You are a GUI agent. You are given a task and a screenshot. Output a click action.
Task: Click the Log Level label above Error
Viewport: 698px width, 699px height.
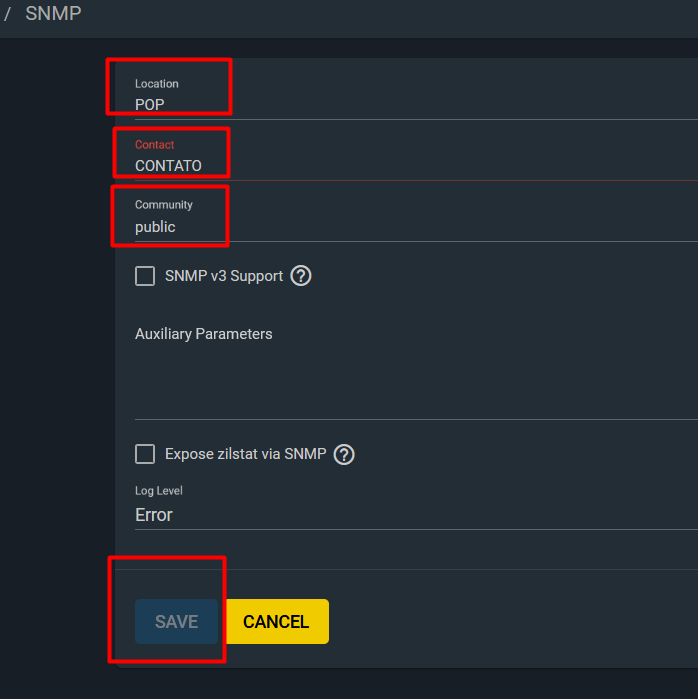159,491
